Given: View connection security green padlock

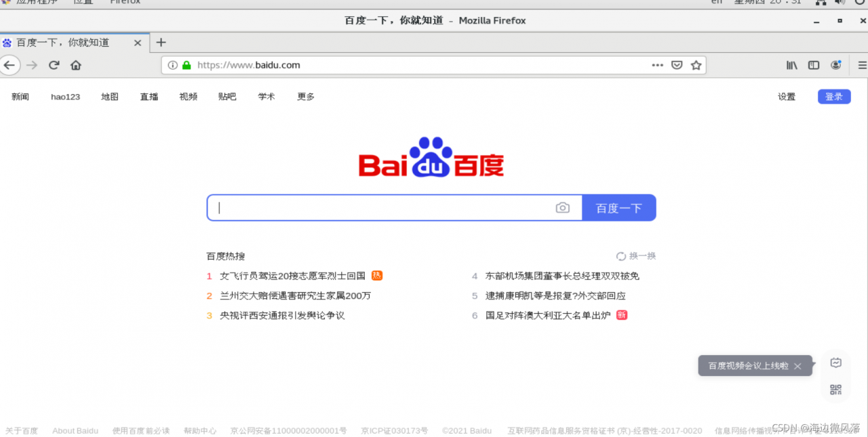Looking at the screenshot, I should 186,65.
